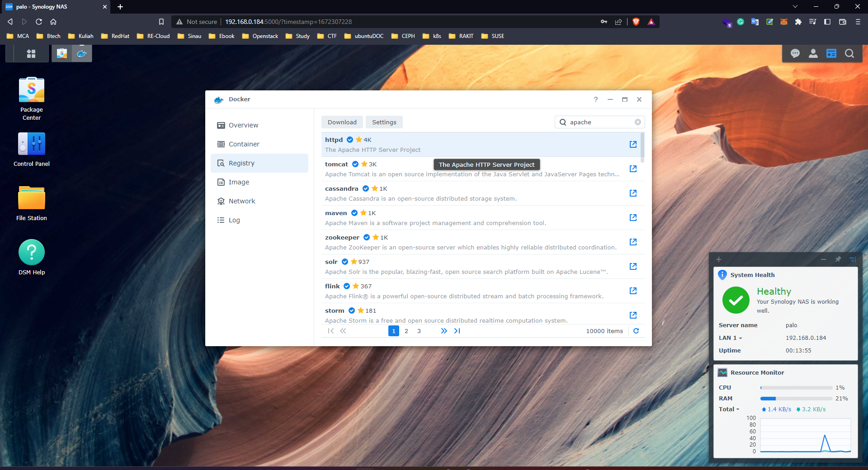Image resolution: width=868 pixels, height=470 pixels.
Task: Select Registry section in Docker
Action: 259,163
